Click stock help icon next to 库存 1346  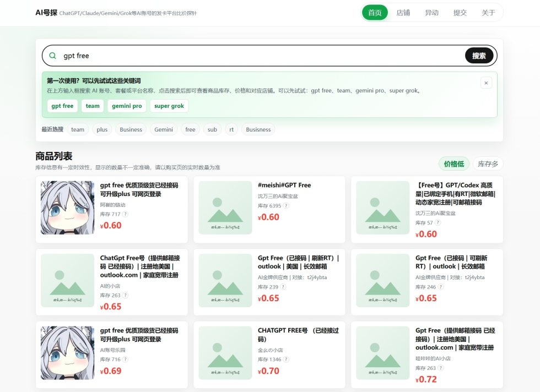pos(286,360)
